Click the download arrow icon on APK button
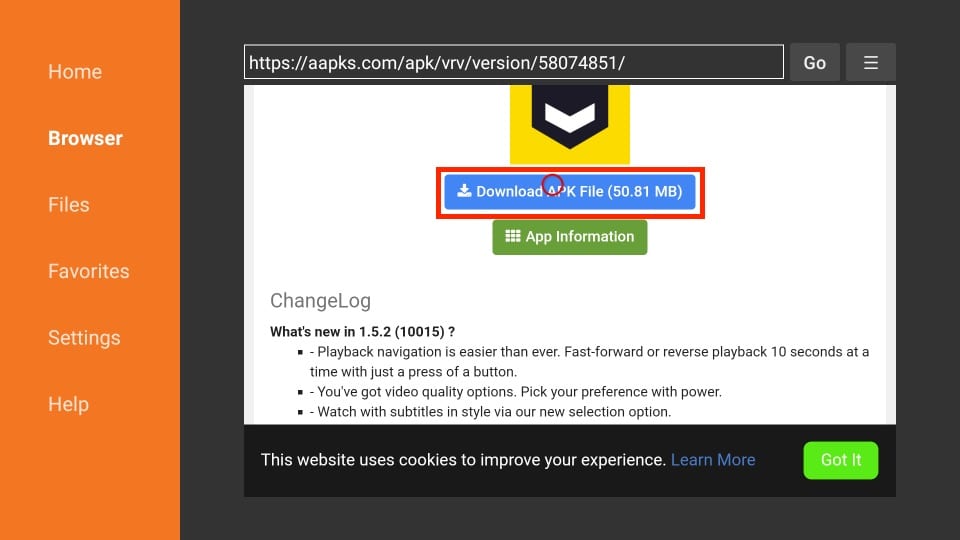Viewport: 960px width, 540px height. click(464, 191)
